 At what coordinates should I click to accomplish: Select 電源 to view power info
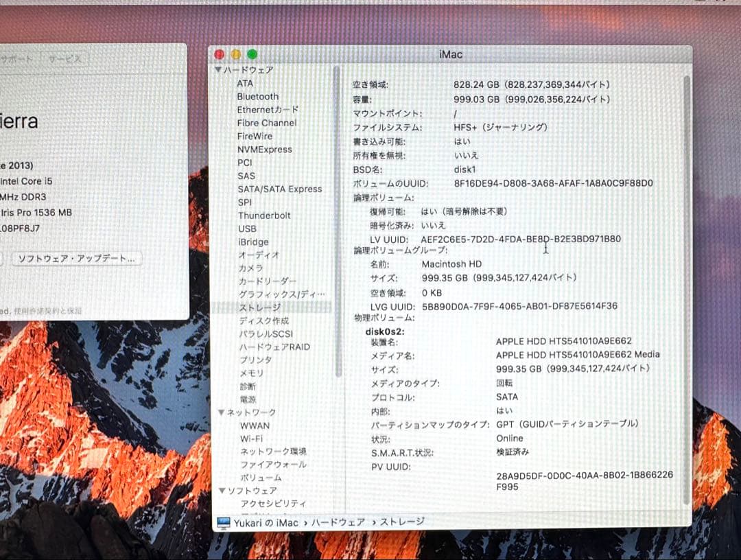click(x=248, y=399)
